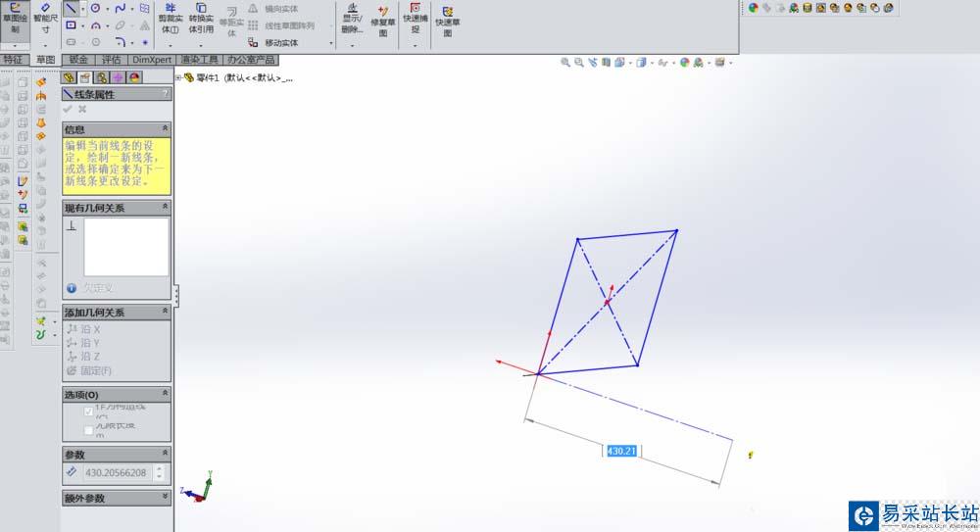Select the Arc sketch tool
This screenshot has width=980, height=532.
click(96, 25)
